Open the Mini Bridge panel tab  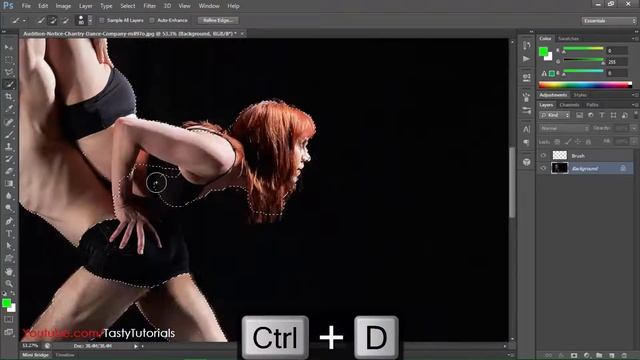pos(36,355)
